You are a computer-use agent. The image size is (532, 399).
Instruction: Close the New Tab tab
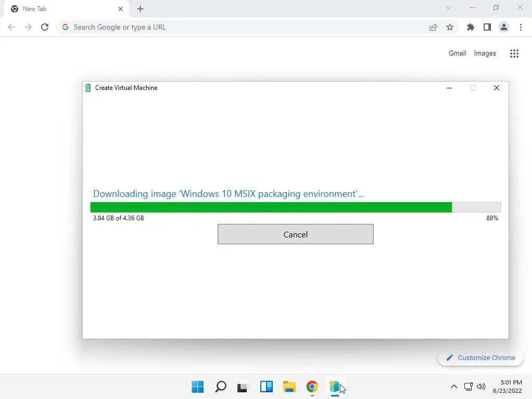121,9
